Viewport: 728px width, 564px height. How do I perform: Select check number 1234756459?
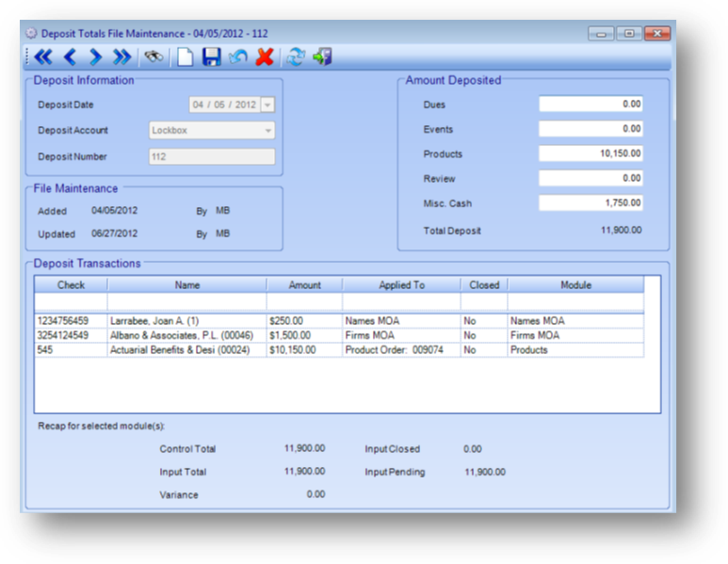[x=71, y=321]
